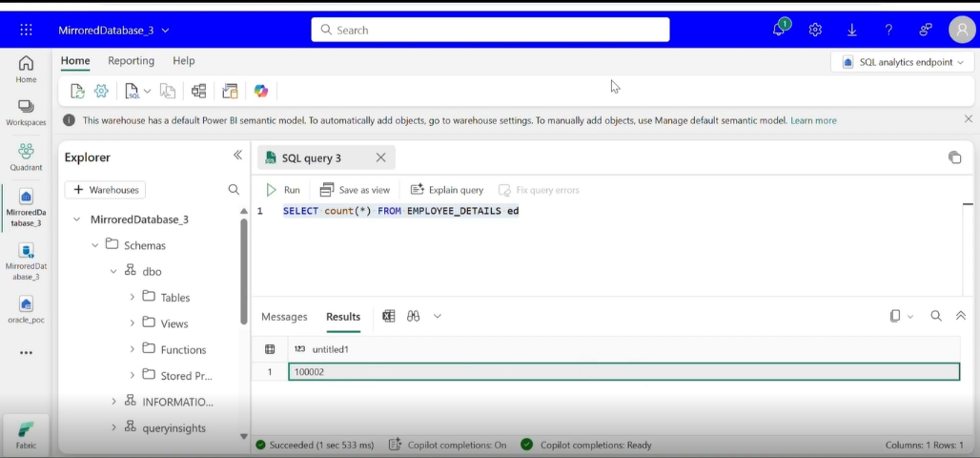
Task: Click the more options ellipsis in the sidebar
Action: click(26, 353)
